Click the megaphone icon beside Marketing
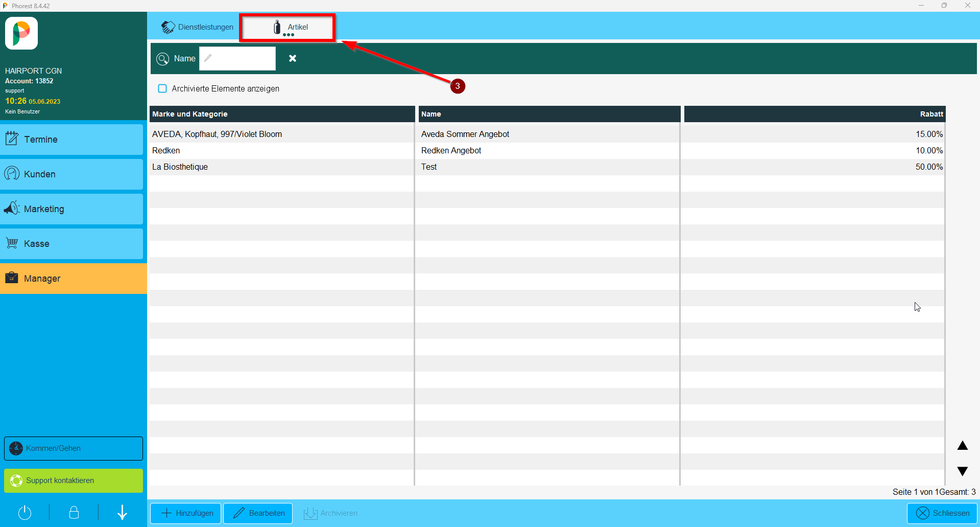The width and height of the screenshot is (980, 527). pos(12,208)
